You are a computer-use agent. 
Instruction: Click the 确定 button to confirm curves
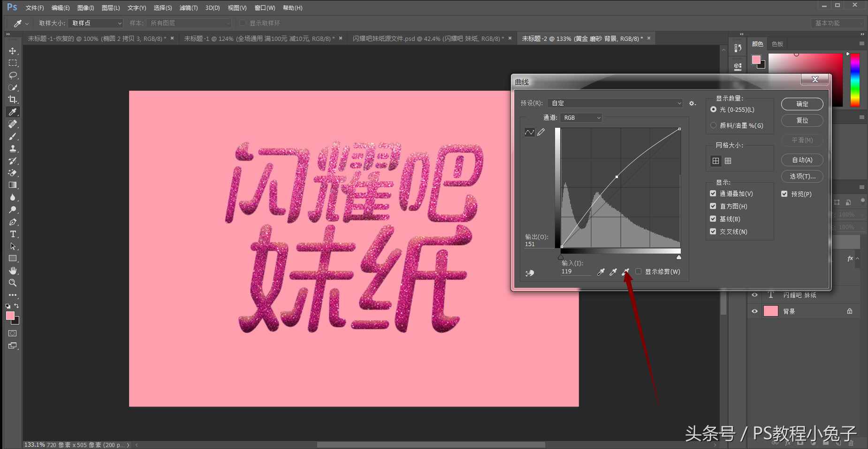[x=801, y=104]
